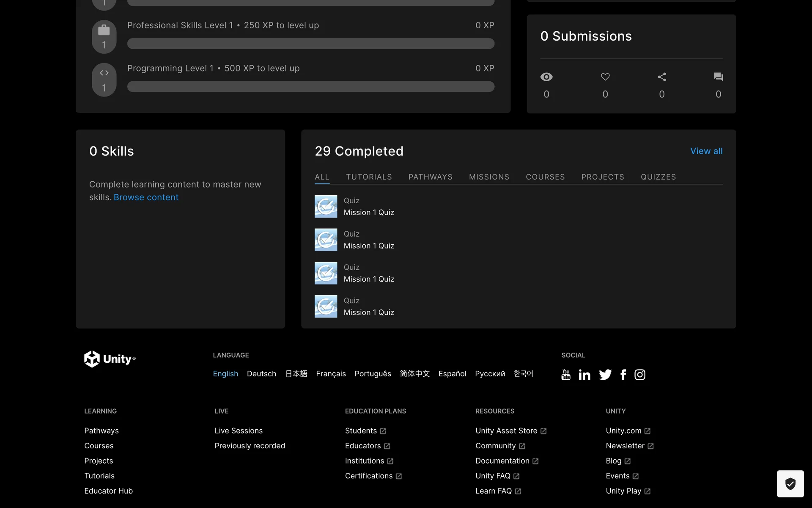This screenshot has width=812, height=508.
Task: Open Unity's YouTube social icon
Action: (566, 375)
